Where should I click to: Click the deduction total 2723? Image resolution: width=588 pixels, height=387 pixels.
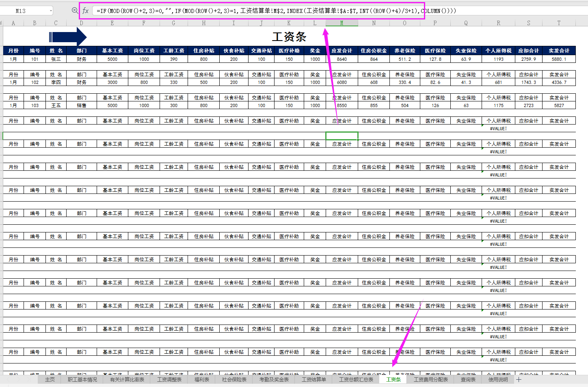529,105
